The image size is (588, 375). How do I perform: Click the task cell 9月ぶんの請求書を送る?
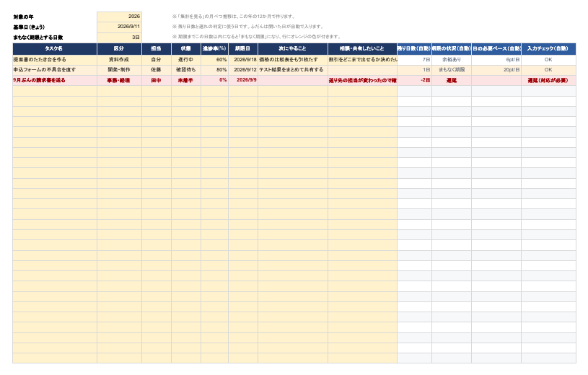pyautogui.click(x=55, y=80)
